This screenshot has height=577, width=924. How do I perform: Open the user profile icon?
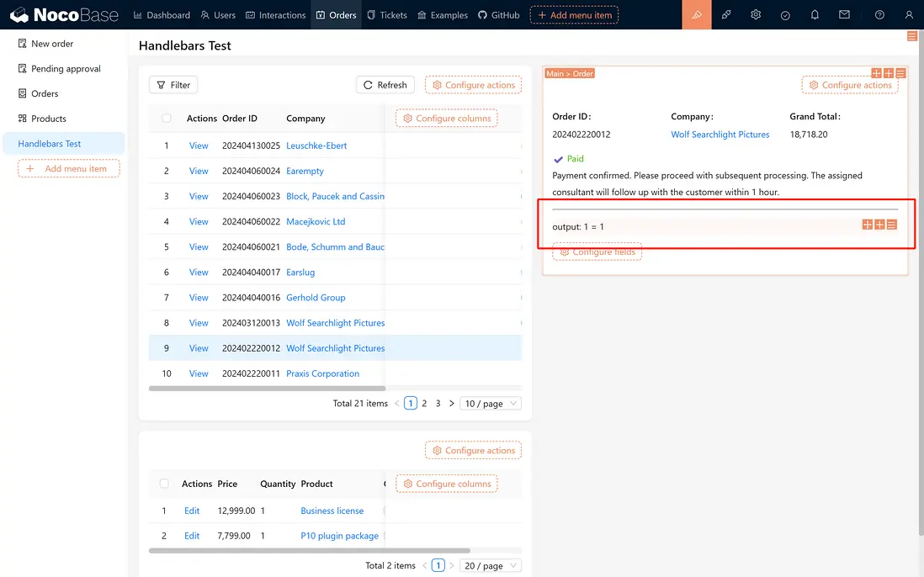(909, 15)
